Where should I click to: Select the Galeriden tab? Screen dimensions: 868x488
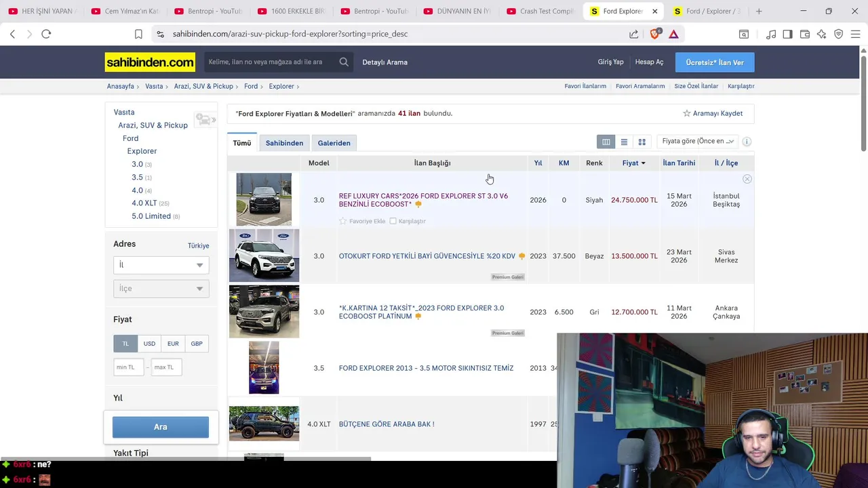coord(334,143)
